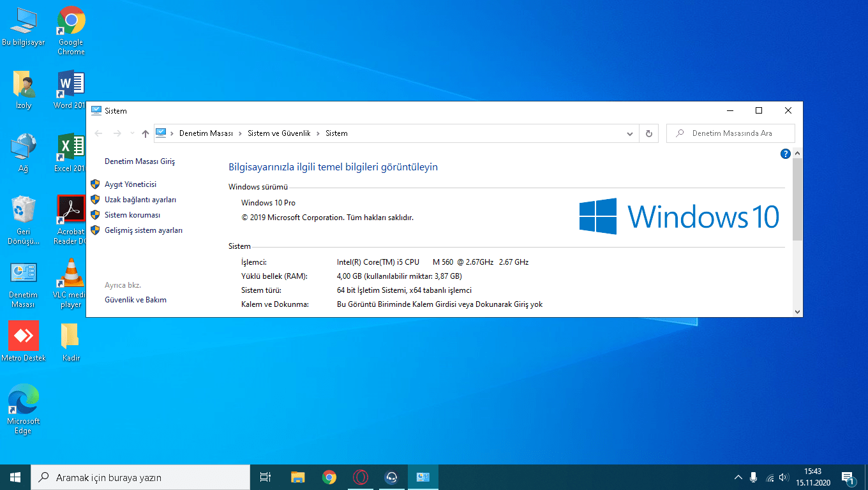Open the Windows Start menu
Viewport: 868px width, 490px height.
[15, 477]
